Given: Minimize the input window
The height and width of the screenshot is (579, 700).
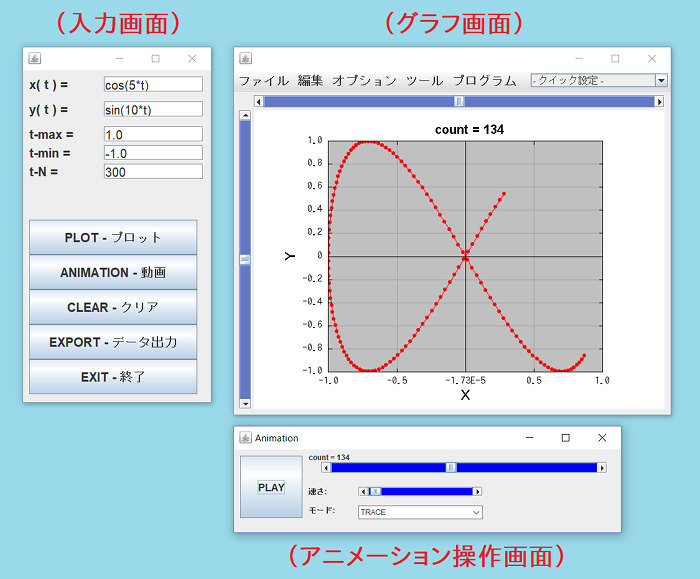Looking at the screenshot, I should (119, 58).
